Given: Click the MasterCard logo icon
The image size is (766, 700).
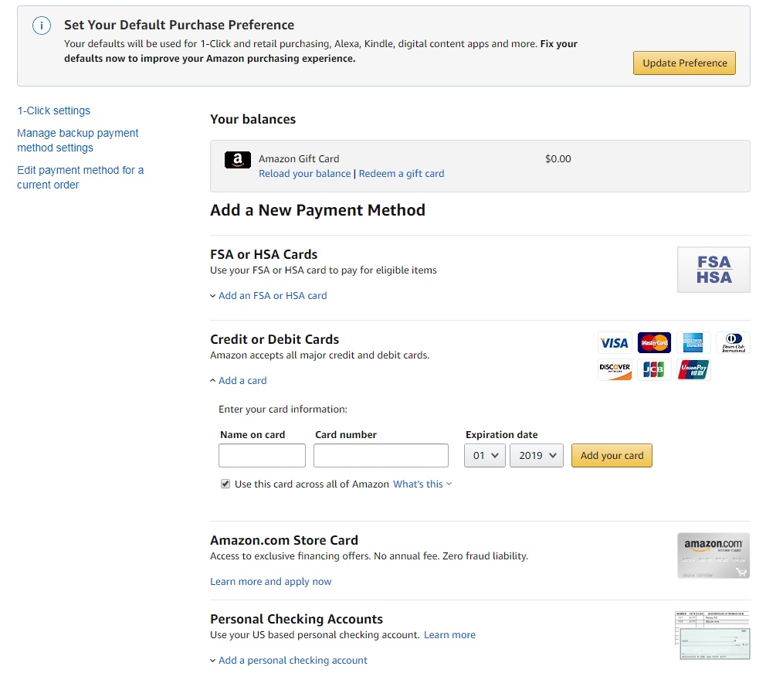Looking at the screenshot, I should pos(654,343).
